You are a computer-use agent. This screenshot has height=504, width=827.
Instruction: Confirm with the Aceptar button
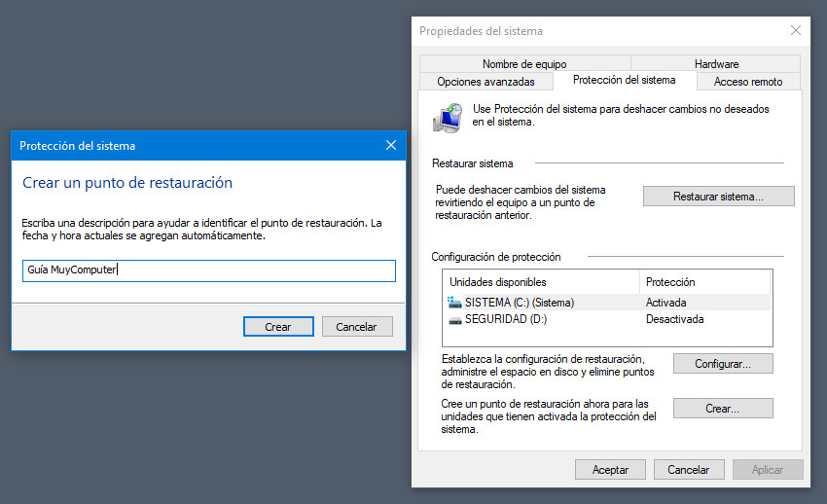pos(610,470)
